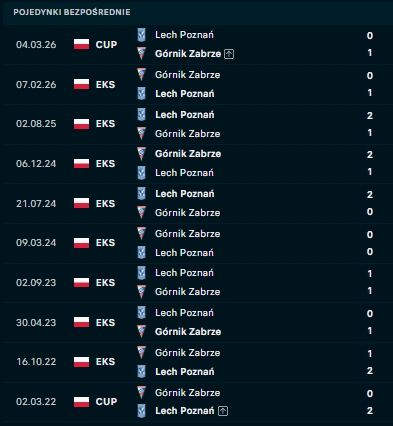
Task: Click Poland flag in 02.03.22 cup row
Action: 82,402
